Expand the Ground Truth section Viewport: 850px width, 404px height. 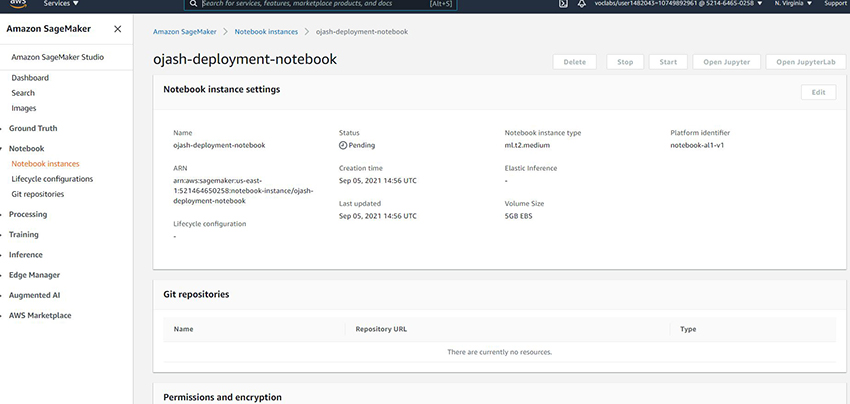click(33, 129)
